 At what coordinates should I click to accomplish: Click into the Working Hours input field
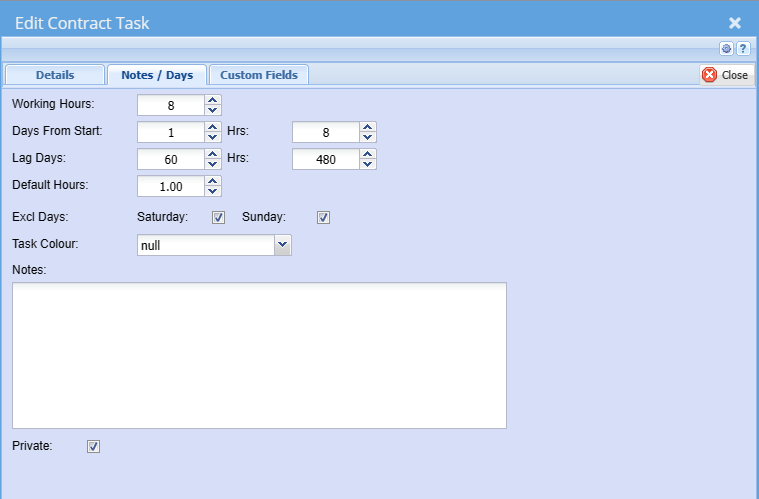(171, 105)
